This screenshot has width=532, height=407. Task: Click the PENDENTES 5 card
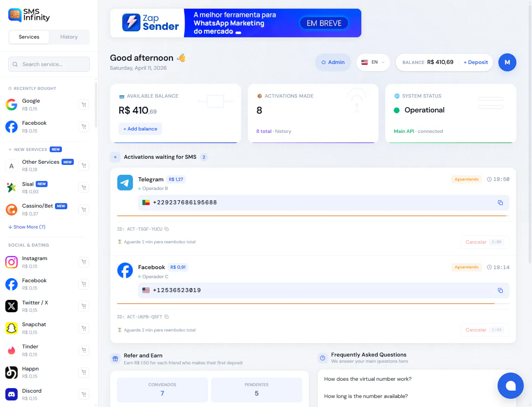(x=257, y=390)
